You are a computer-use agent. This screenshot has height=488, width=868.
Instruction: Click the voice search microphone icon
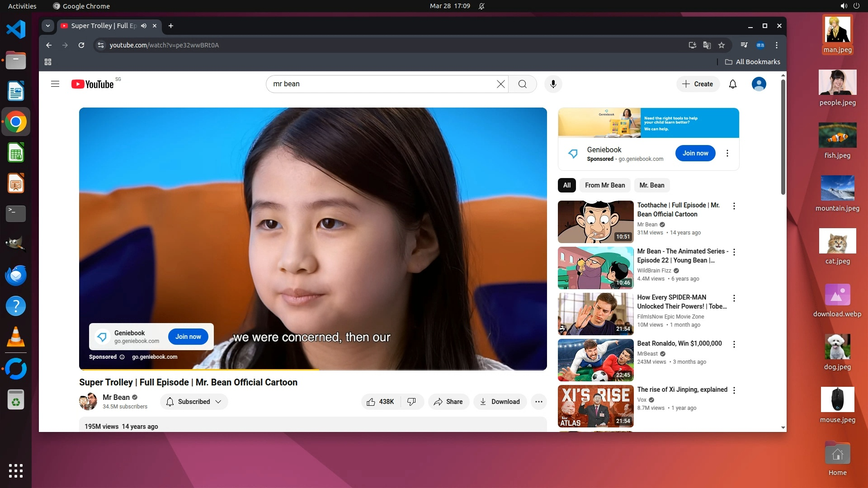coord(553,84)
